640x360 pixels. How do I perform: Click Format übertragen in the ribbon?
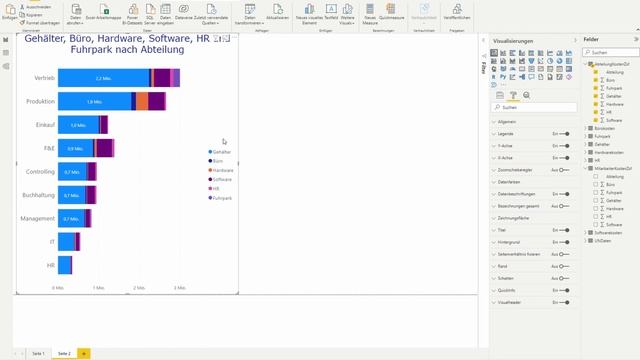[x=40, y=23]
